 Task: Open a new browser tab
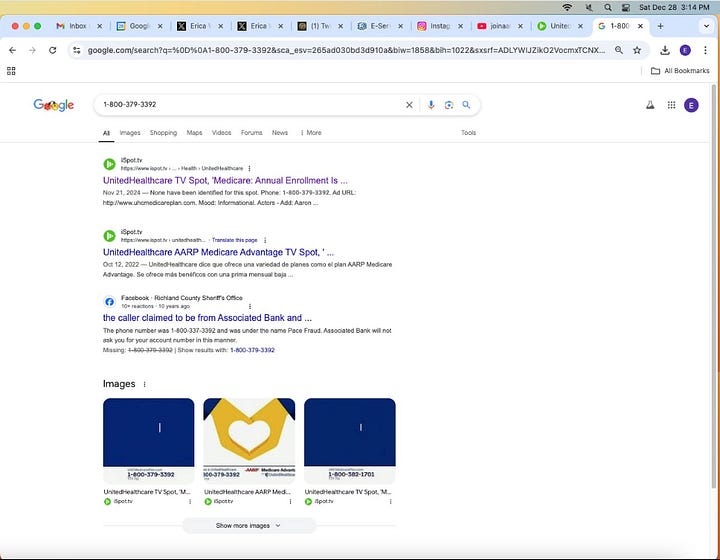pos(660,26)
